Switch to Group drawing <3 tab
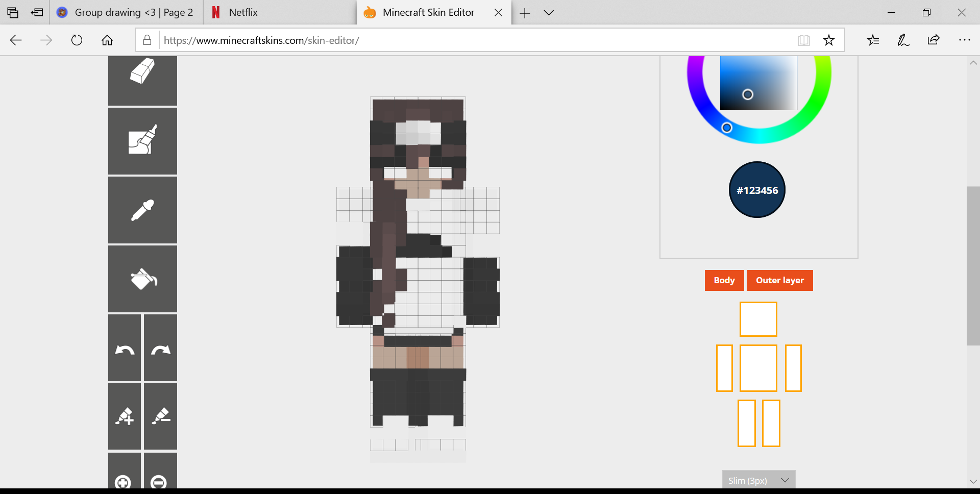980x494 pixels. [126, 12]
